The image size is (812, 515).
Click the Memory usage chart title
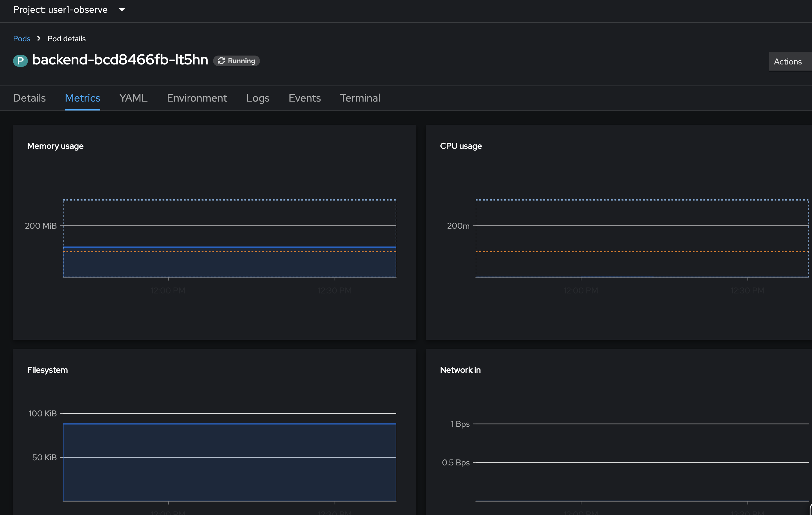tap(55, 146)
